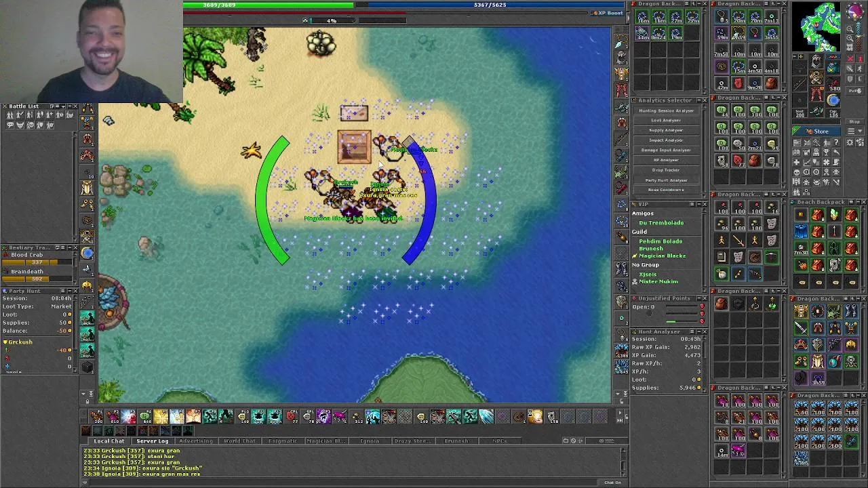Select Pehdim Bolado in VIP list
The width and height of the screenshot is (868, 488).
pos(660,241)
